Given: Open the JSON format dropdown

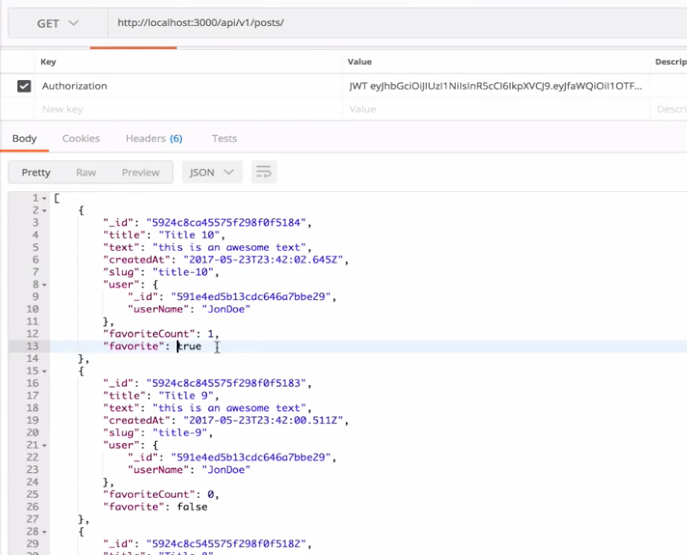Looking at the screenshot, I should [211, 173].
